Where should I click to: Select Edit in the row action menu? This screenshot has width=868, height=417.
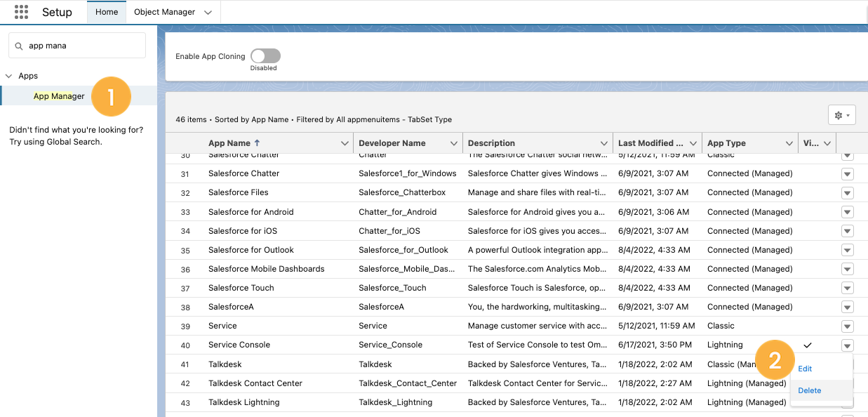pos(805,369)
